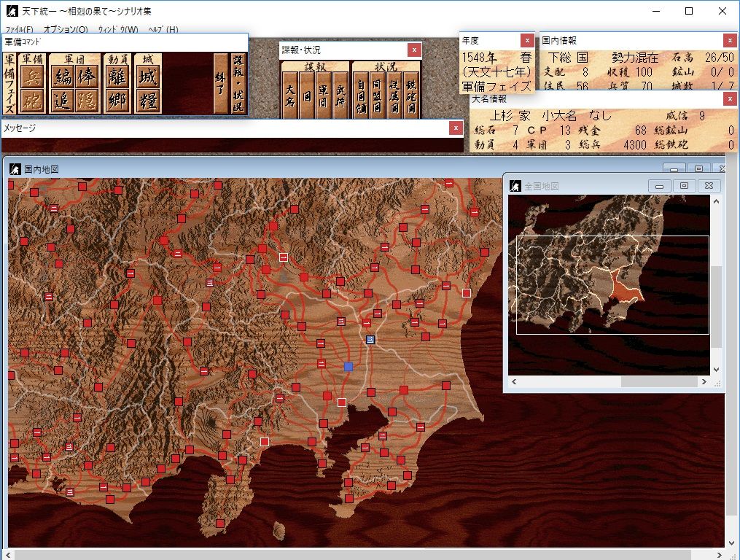Show 自国領 own territory status

pyautogui.click(x=361, y=96)
